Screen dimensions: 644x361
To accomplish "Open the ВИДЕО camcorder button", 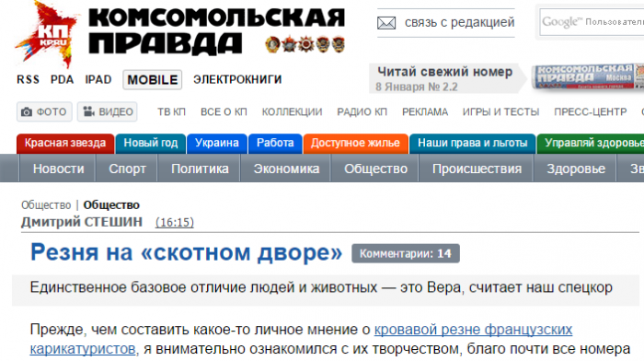I will click(108, 111).
